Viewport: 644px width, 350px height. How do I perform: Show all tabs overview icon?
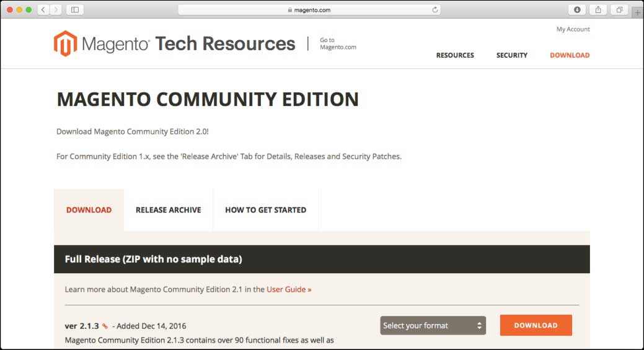pos(619,10)
